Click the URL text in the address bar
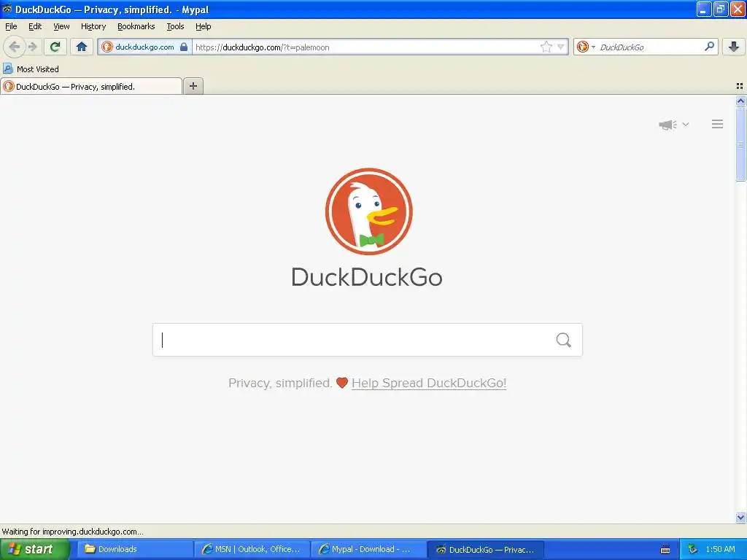This screenshot has width=747, height=560. click(x=263, y=47)
